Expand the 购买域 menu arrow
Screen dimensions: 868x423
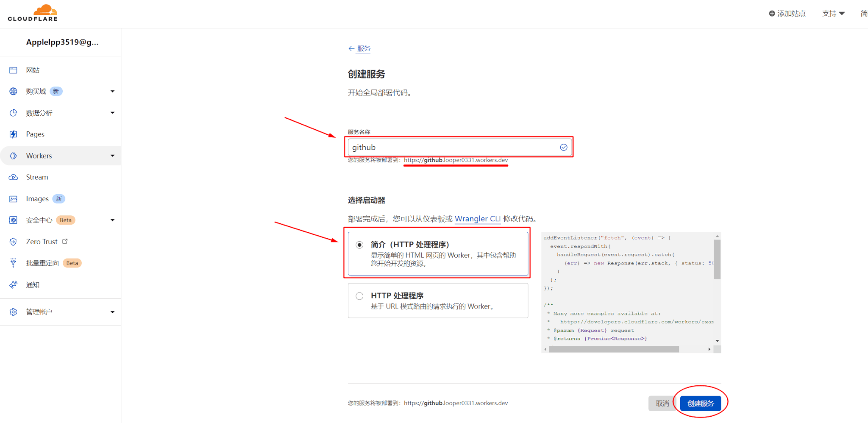pyautogui.click(x=112, y=92)
